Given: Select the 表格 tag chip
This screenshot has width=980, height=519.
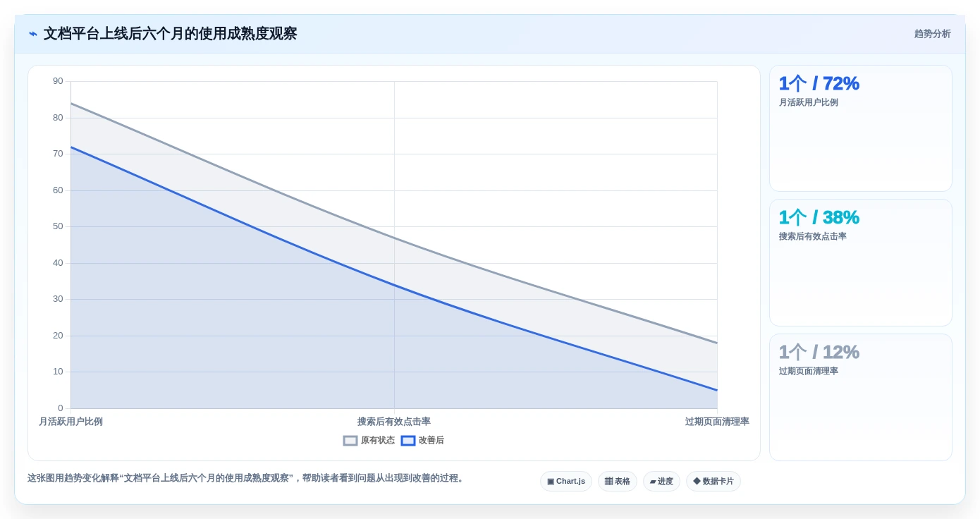Looking at the screenshot, I should (x=618, y=482).
